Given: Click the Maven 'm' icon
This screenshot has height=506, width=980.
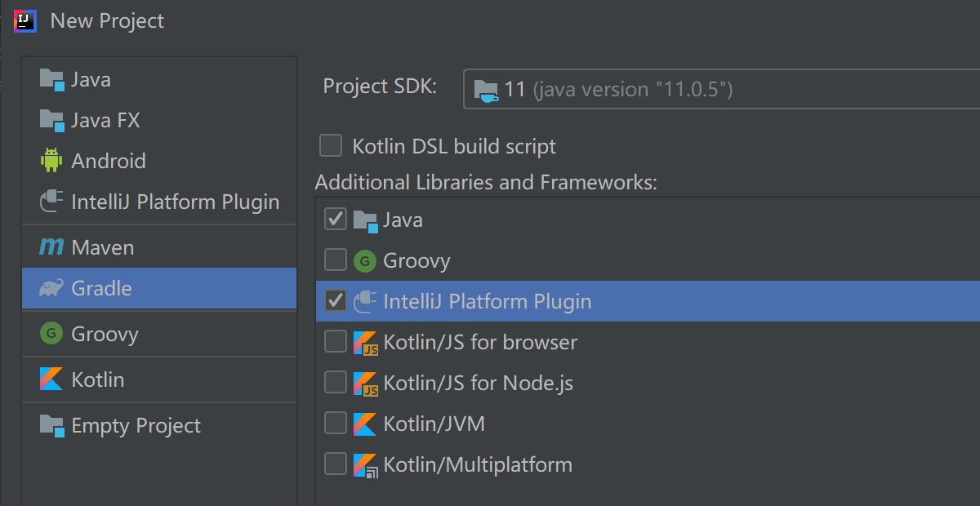Looking at the screenshot, I should (51, 246).
